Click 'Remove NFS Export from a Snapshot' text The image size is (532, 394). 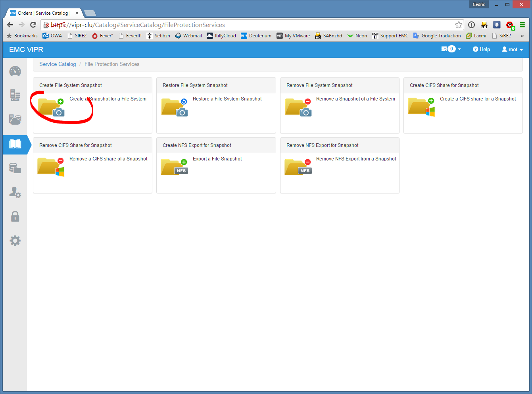point(356,159)
